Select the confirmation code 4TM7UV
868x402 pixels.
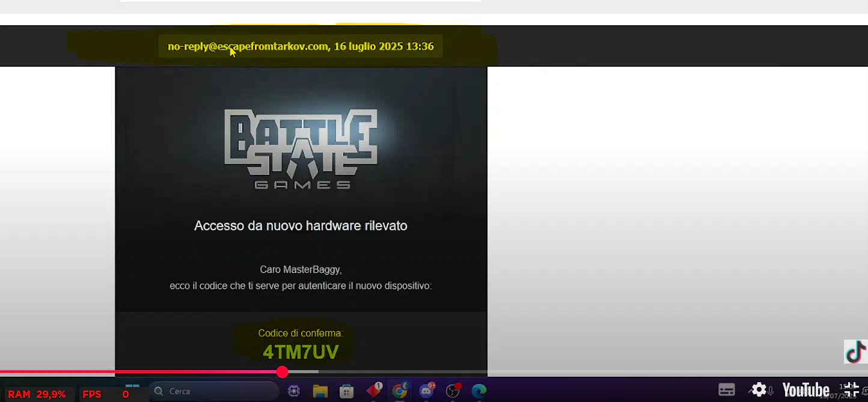(301, 352)
